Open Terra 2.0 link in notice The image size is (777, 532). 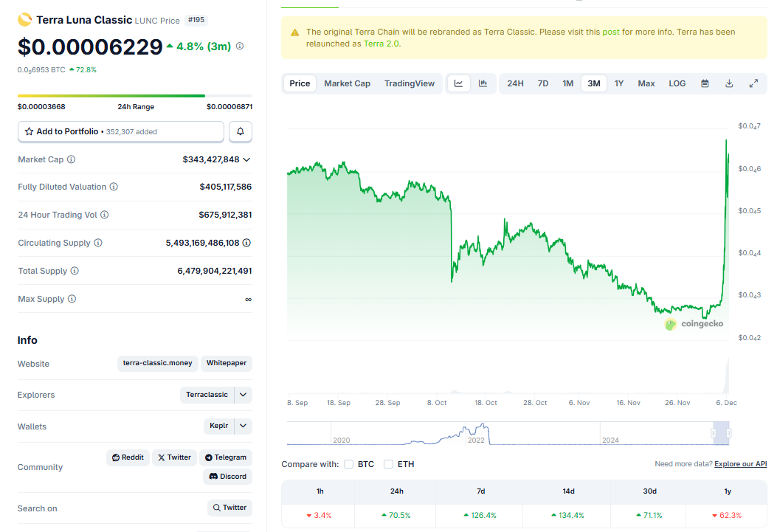point(381,44)
